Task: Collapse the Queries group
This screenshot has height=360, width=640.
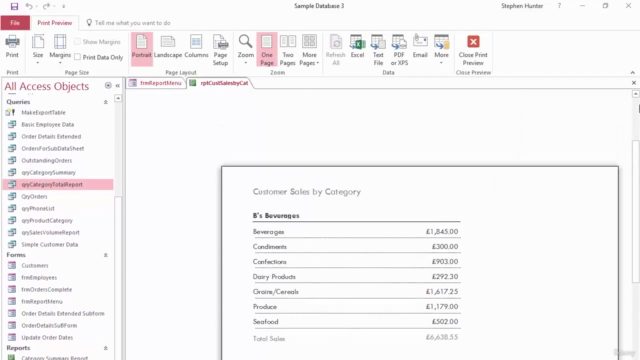Action: (x=105, y=102)
